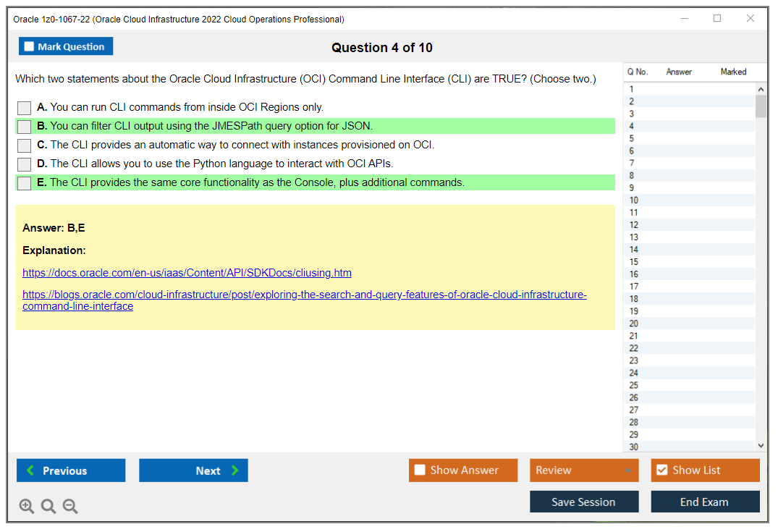
Task: Check the checkbox for answer option B
Action: click(x=24, y=127)
